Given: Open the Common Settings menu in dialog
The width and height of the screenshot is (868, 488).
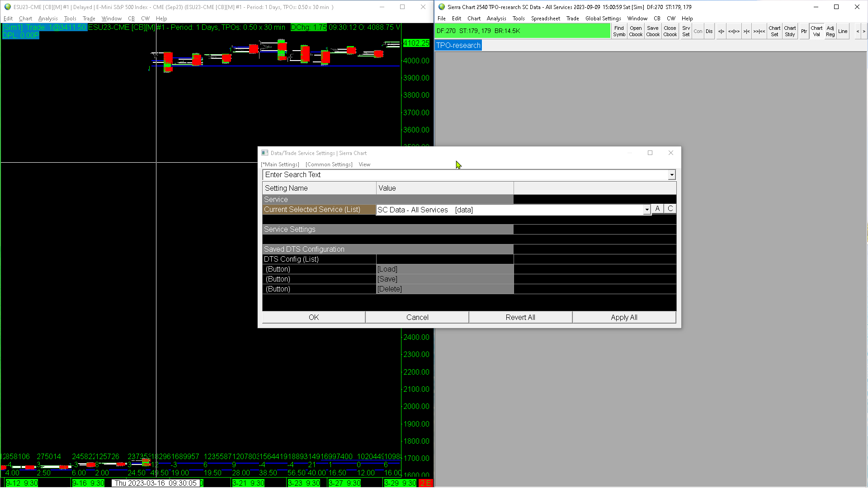Looking at the screenshot, I should click(329, 164).
